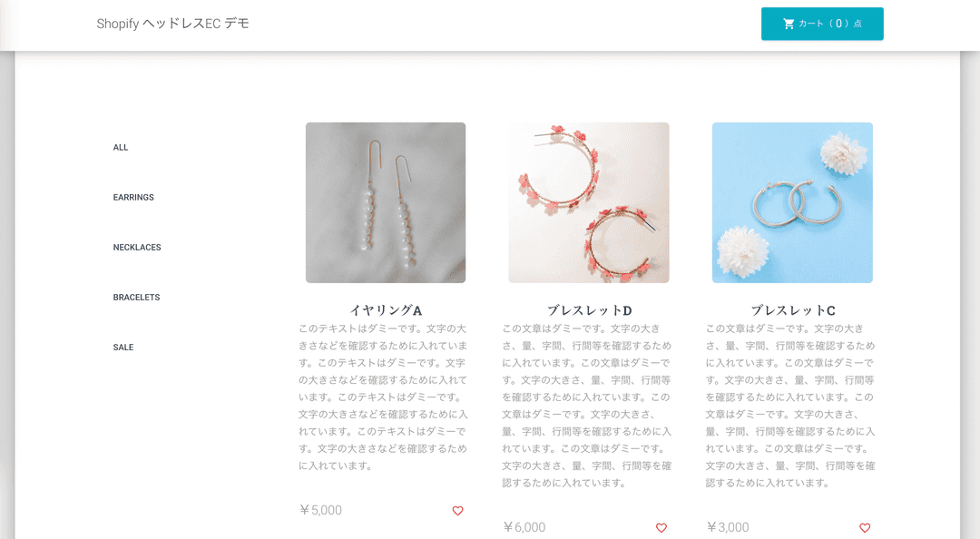Viewport: 980px width, 539px height.
Task: Go to Shopify ヘッドレスEC デモ home title
Action: 172,24
